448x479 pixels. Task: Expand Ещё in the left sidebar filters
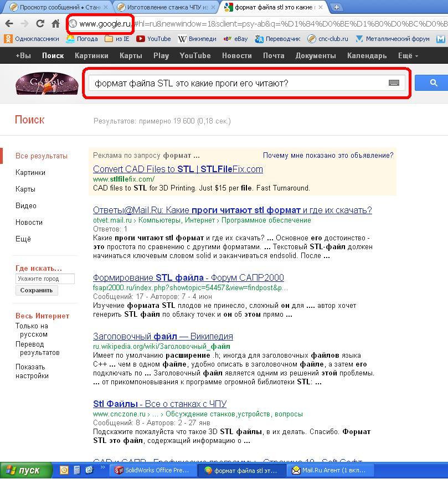pos(23,239)
